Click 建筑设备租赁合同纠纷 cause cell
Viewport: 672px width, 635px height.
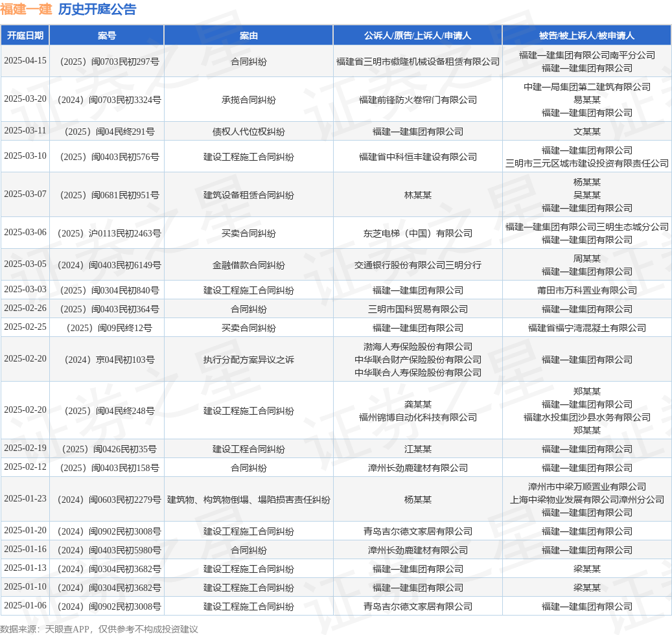(x=249, y=195)
